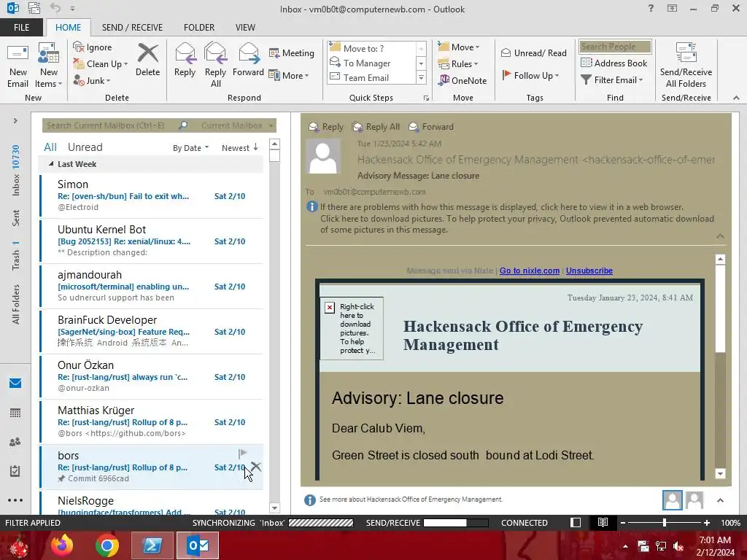Open Firefox from the taskbar

[63, 545]
